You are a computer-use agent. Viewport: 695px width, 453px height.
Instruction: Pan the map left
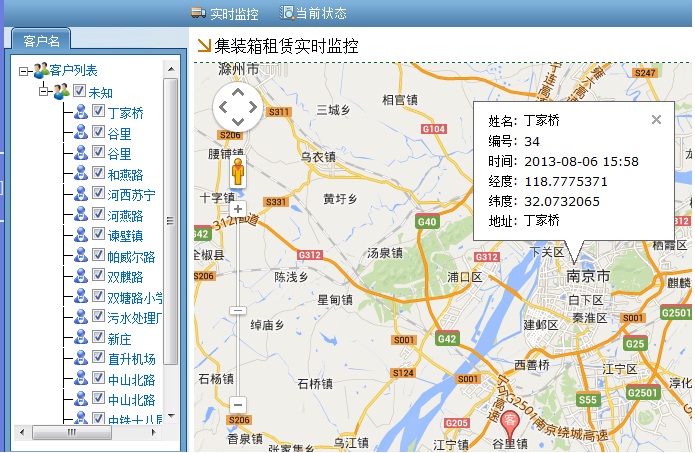coord(223,107)
